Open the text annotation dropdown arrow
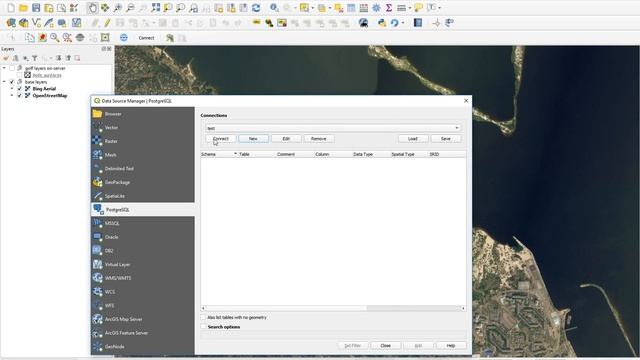Screen dimensions: 640x360 (x=440, y=8)
